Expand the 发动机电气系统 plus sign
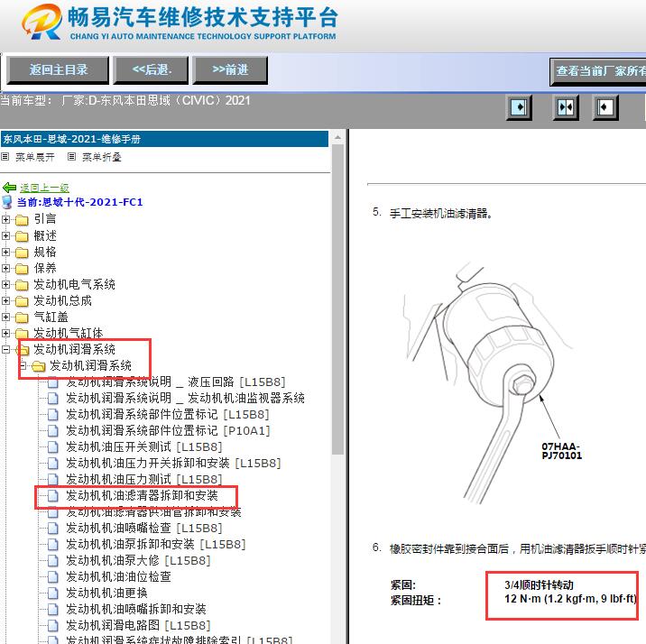This screenshot has height=644, width=646. coord(5,284)
